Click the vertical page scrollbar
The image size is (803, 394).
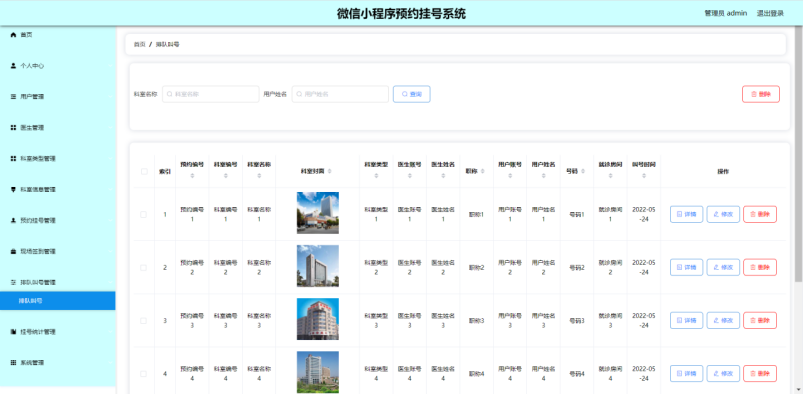tap(798, 155)
